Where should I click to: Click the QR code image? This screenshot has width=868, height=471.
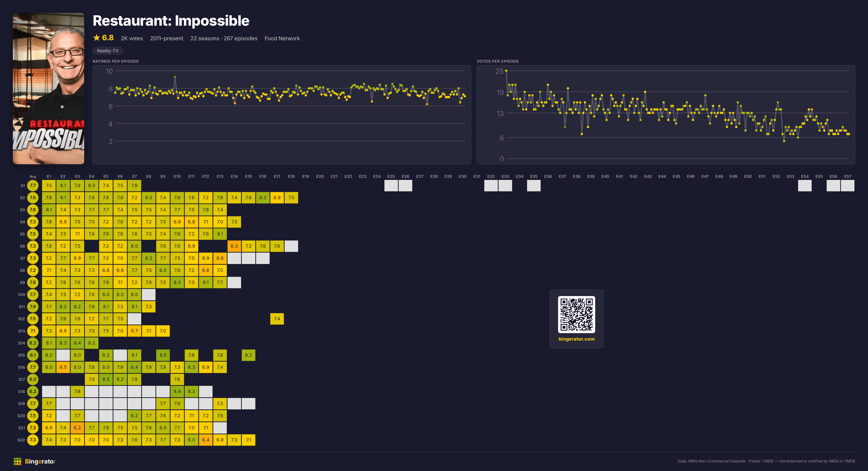576,314
